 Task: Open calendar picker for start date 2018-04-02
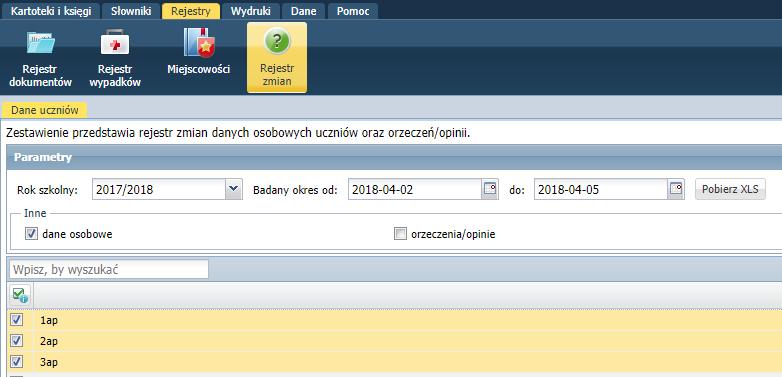[x=490, y=189]
